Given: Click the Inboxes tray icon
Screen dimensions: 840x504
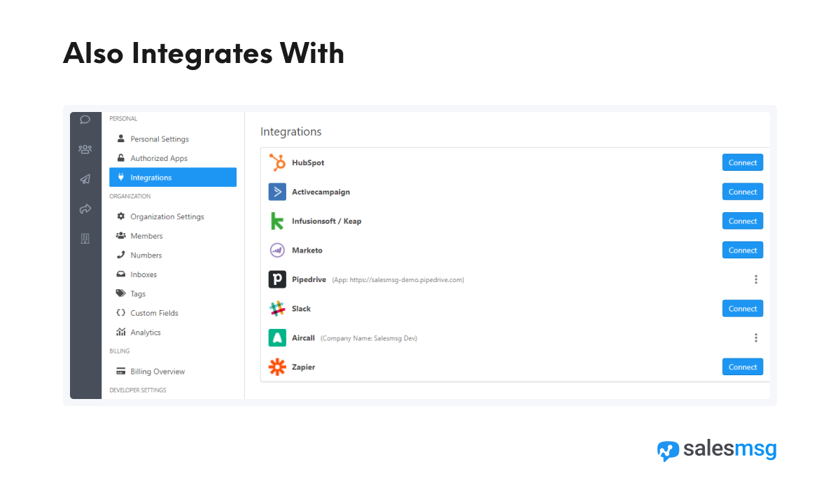Looking at the screenshot, I should click(x=120, y=274).
